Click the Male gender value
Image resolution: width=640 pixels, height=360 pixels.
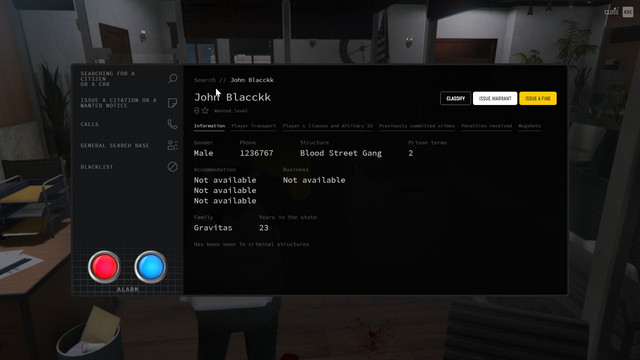pos(203,153)
